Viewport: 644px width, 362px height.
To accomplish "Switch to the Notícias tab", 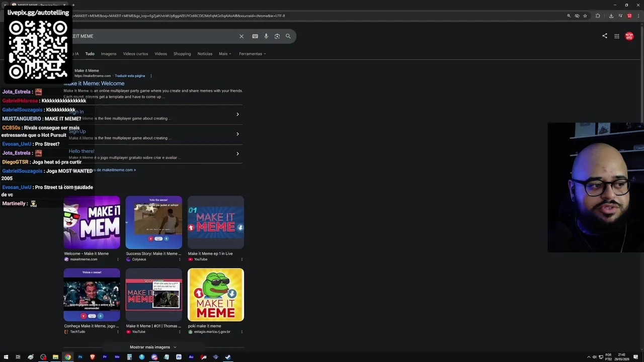I will [x=205, y=54].
